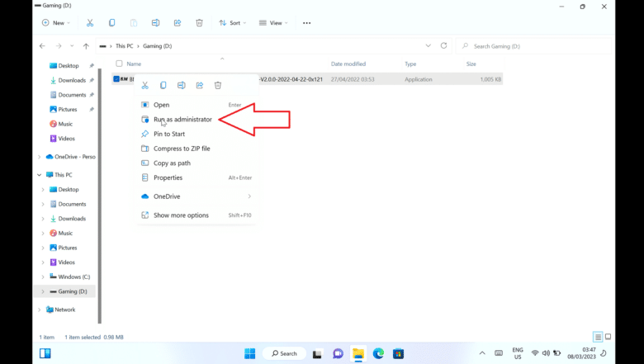Click the navigation pane vertical scrollbar

point(100,190)
